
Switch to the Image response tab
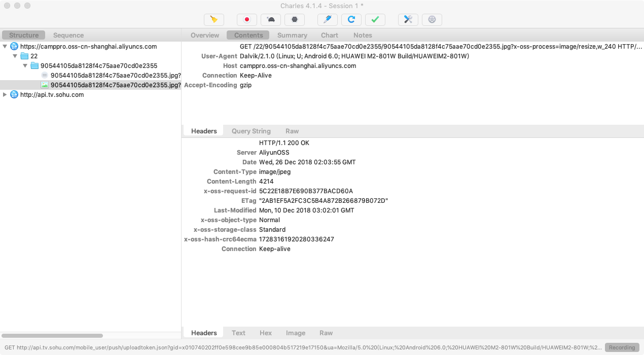click(295, 333)
